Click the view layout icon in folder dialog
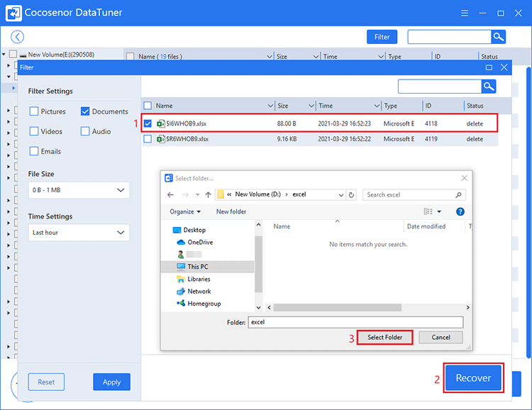 click(428, 211)
